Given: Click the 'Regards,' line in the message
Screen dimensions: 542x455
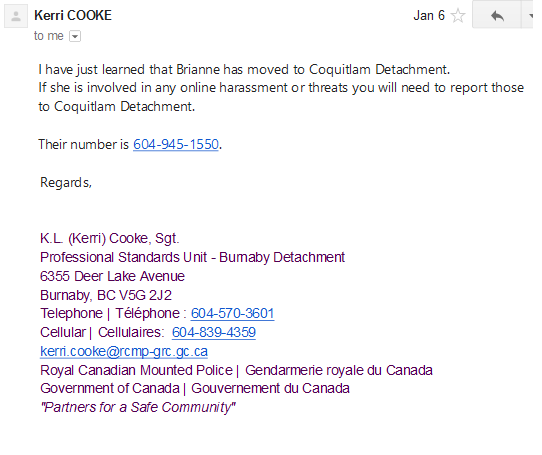Looking at the screenshot, I should (x=66, y=183).
